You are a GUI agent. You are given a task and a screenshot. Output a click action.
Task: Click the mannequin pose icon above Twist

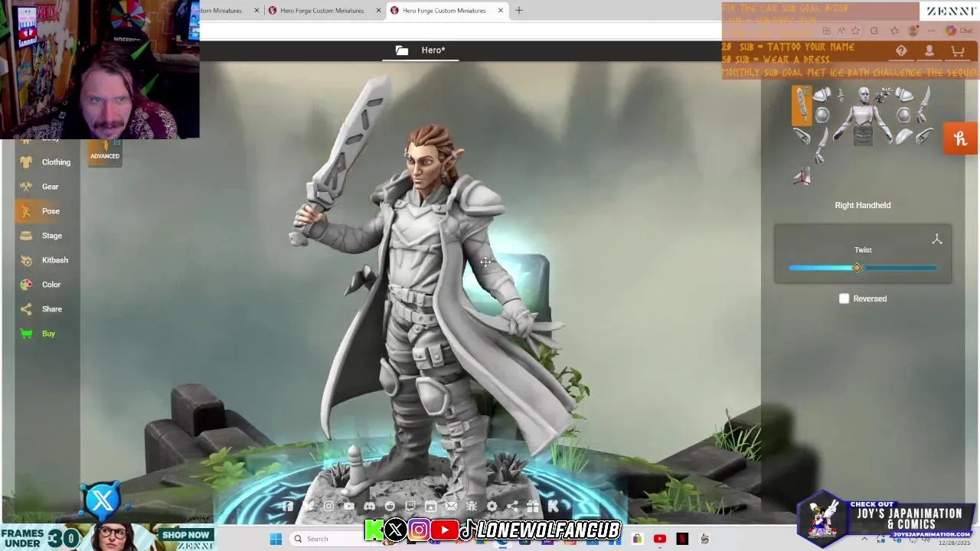[936, 240]
